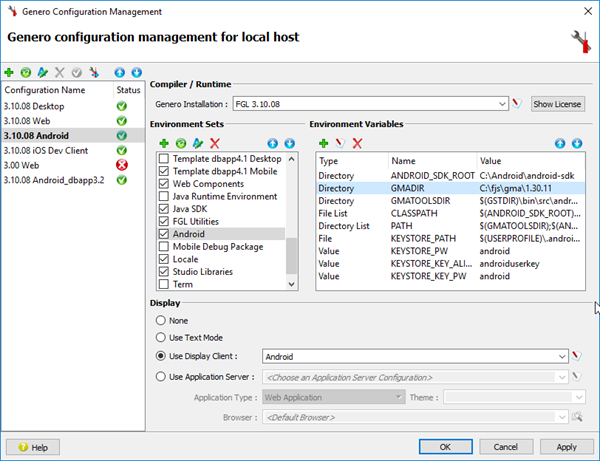Duplicate the selected environment set
Screen dimensions: 600x461
click(181, 143)
